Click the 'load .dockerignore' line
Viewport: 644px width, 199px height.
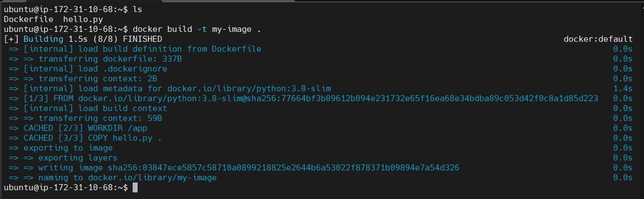95,69
